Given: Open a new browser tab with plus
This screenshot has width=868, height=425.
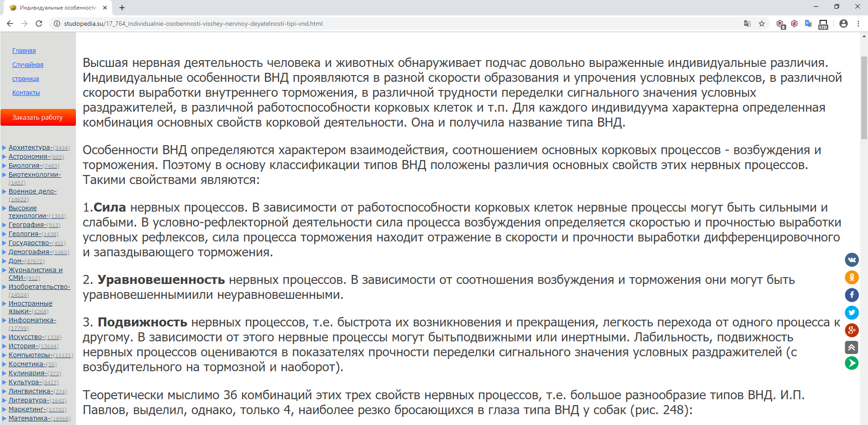Looking at the screenshot, I should pos(122,8).
